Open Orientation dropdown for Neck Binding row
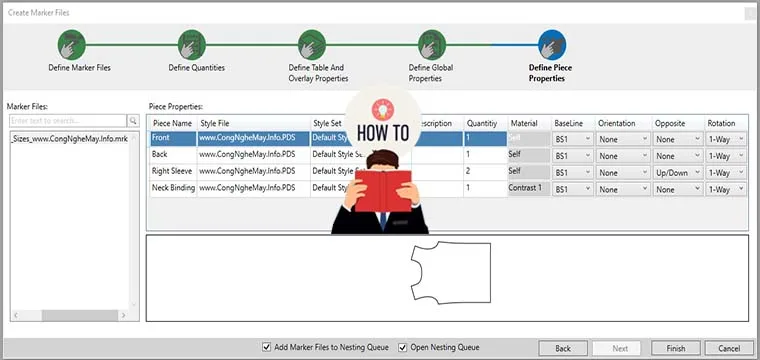Image resolution: width=760 pixels, height=360 pixels. [623, 189]
